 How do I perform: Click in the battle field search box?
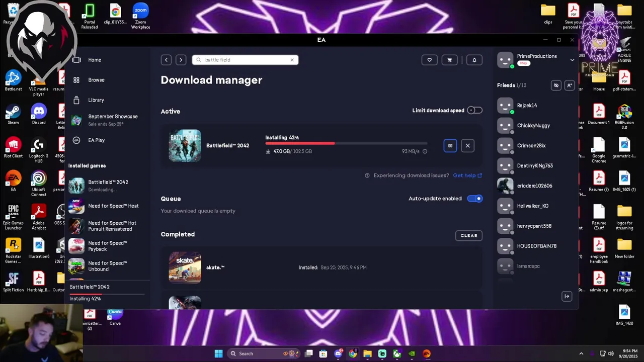245,60
